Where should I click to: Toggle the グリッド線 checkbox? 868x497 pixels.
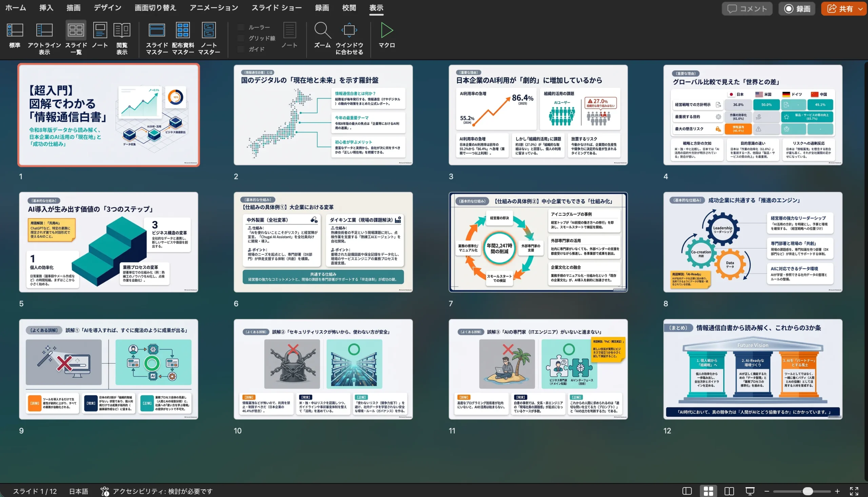pos(241,38)
